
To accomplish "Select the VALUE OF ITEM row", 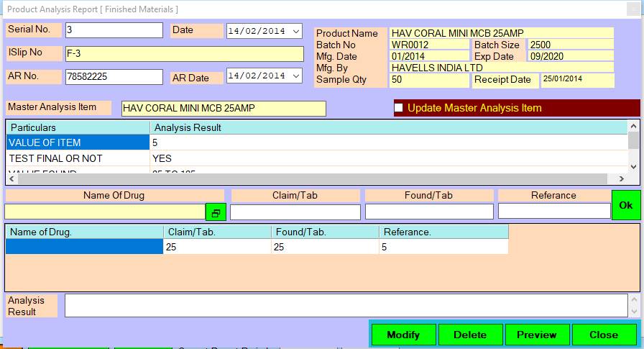I will tap(78, 142).
